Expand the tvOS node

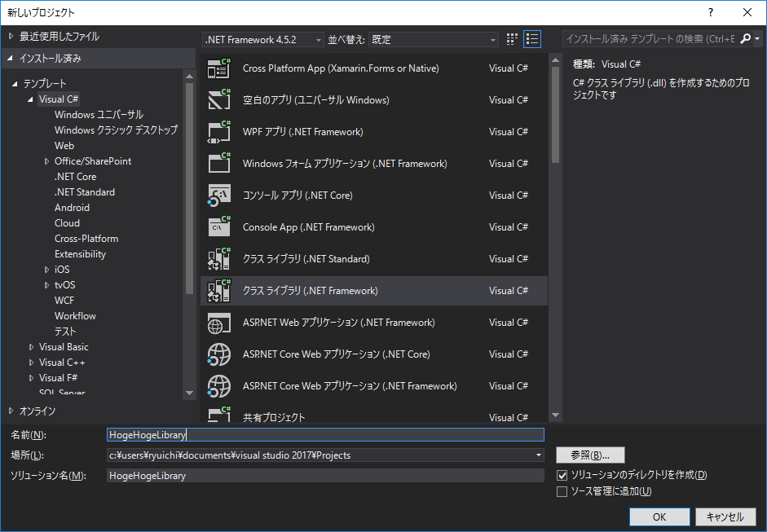pyautogui.click(x=46, y=285)
